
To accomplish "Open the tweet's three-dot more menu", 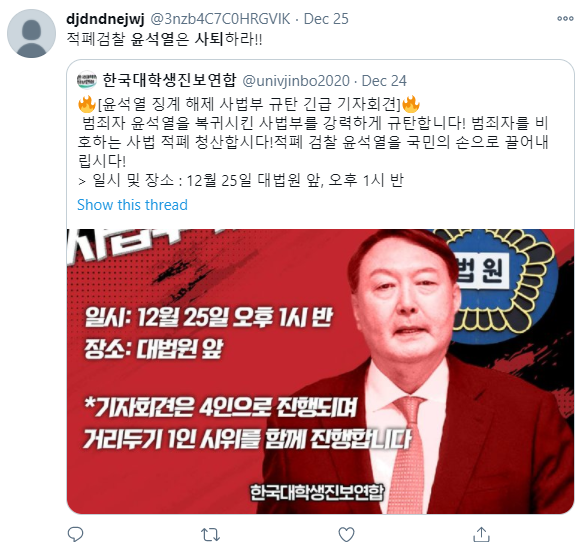I will tap(565, 18).
